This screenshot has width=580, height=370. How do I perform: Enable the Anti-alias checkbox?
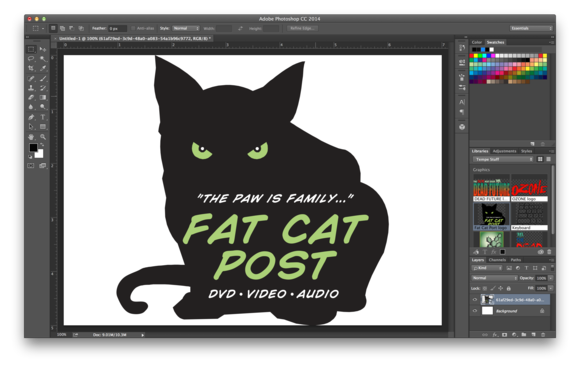pyautogui.click(x=133, y=28)
